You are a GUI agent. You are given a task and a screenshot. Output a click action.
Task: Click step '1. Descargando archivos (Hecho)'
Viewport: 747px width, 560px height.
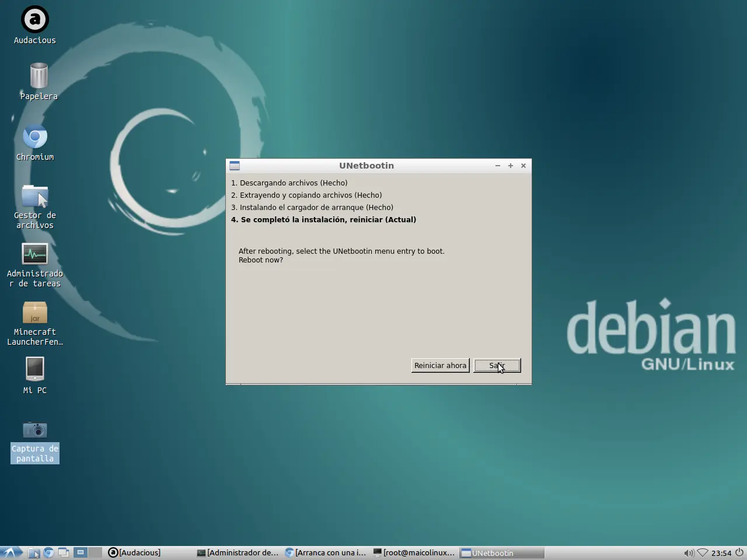coord(289,183)
